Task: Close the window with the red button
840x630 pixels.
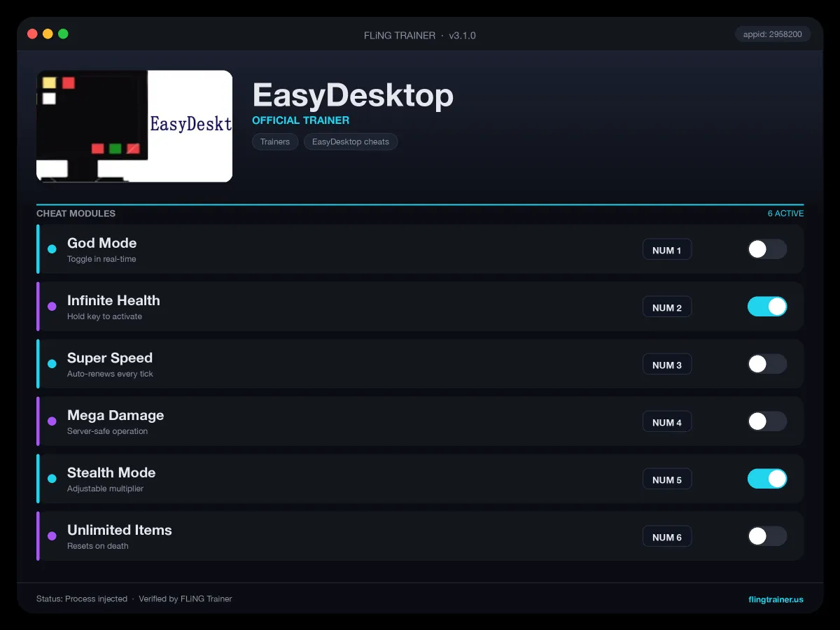Action: click(32, 34)
